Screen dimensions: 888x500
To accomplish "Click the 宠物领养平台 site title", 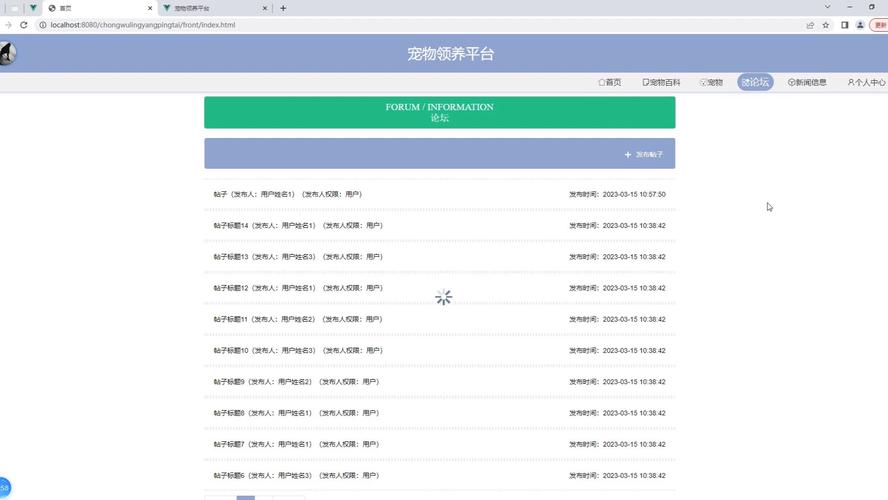I will point(451,54).
